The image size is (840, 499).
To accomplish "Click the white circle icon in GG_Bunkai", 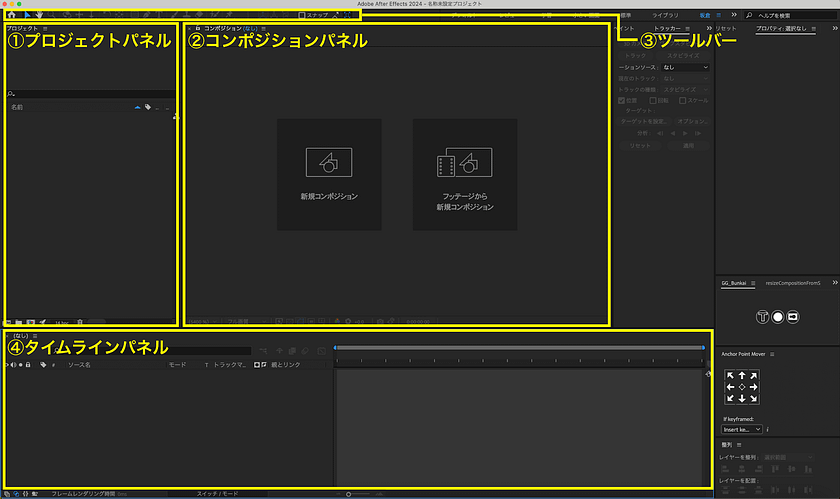I will (777, 316).
